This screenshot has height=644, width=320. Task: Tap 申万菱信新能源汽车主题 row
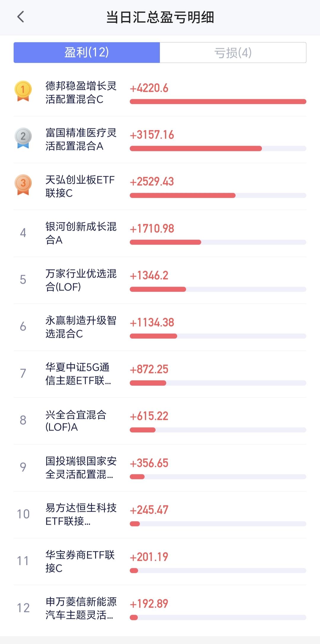(160, 608)
